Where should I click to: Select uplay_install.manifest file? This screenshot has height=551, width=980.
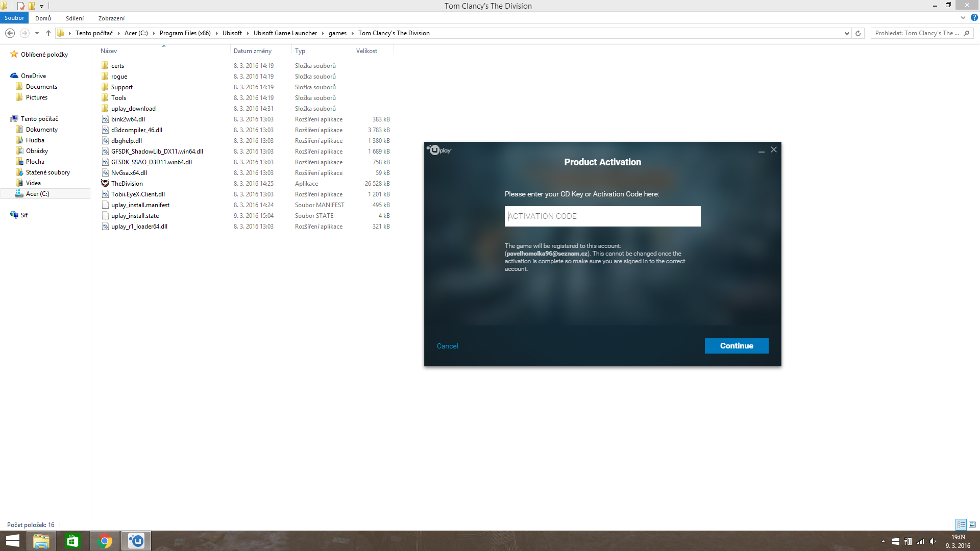tap(140, 205)
